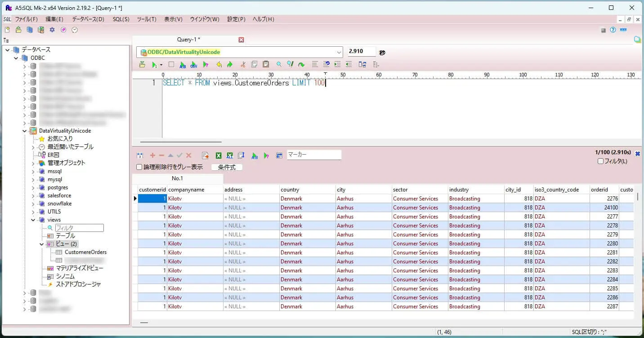644x338 pixels.
Task: Expand the mysql schema node
Action: tap(33, 179)
